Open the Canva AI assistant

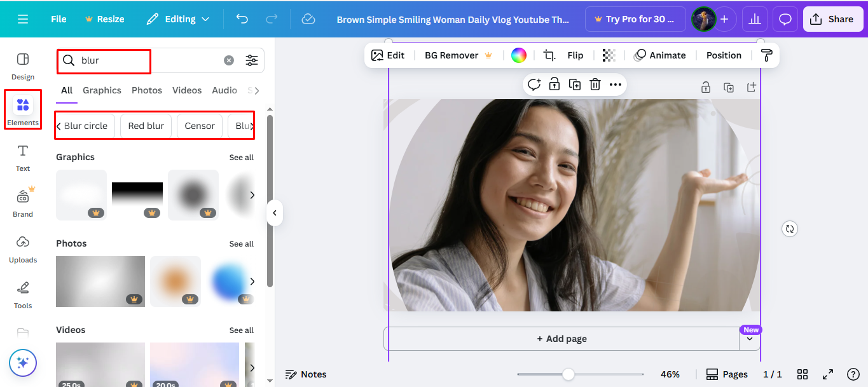click(x=23, y=363)
